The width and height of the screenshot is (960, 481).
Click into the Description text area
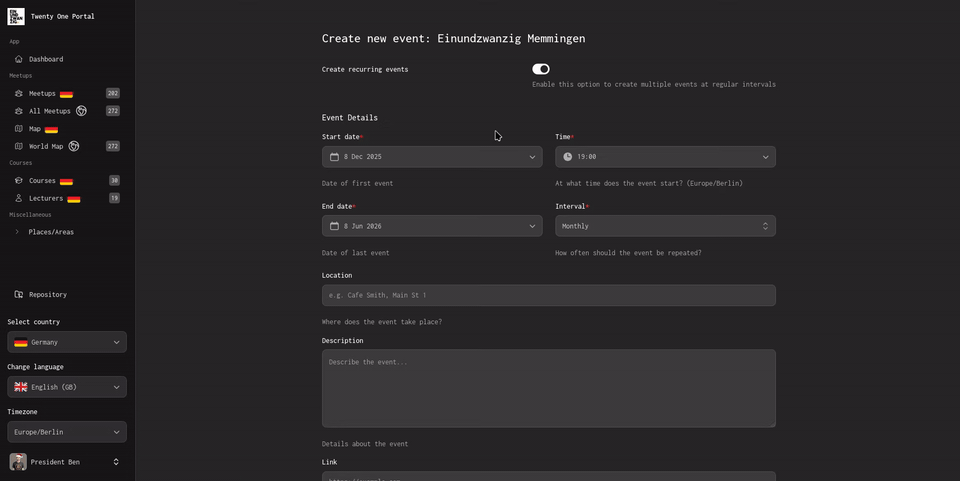pos(548,388)
